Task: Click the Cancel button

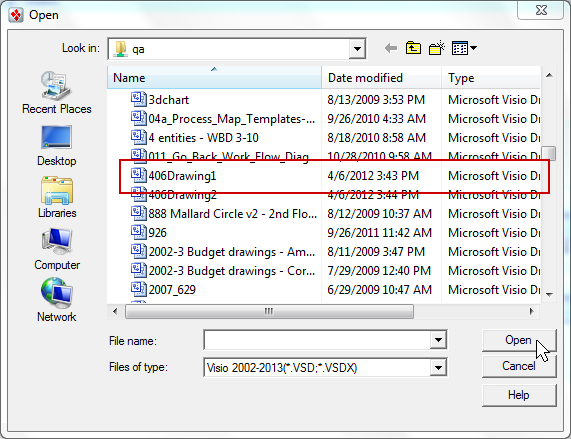Action: [519, 366]
